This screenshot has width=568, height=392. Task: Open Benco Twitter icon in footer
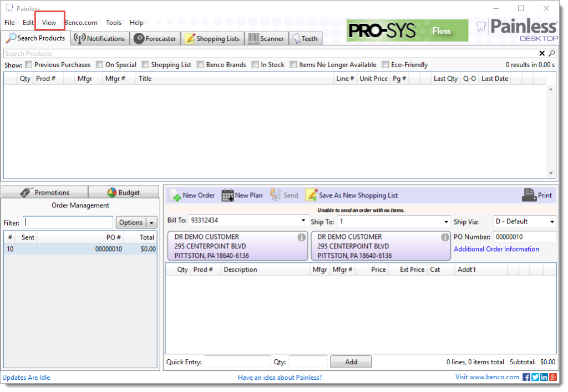[535, 378]
